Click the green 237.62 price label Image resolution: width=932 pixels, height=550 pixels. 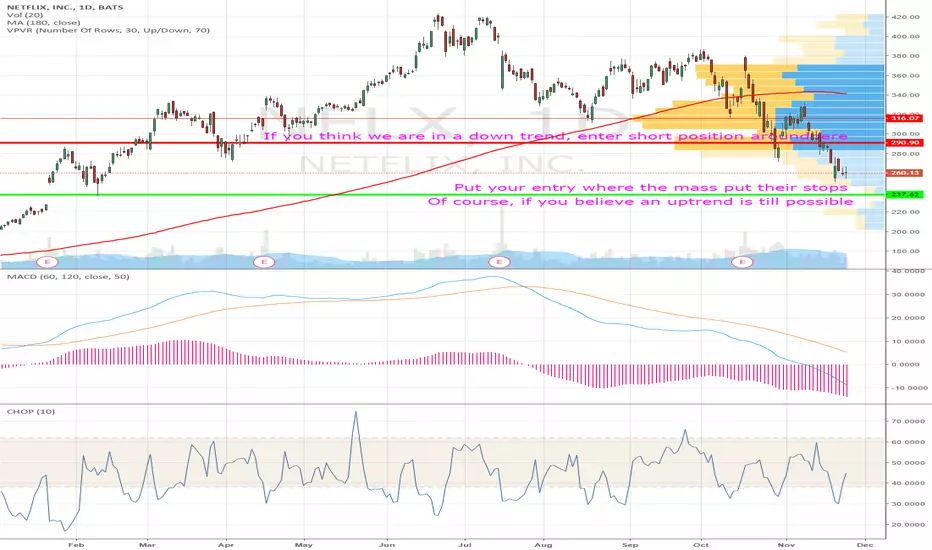(905, 194)
